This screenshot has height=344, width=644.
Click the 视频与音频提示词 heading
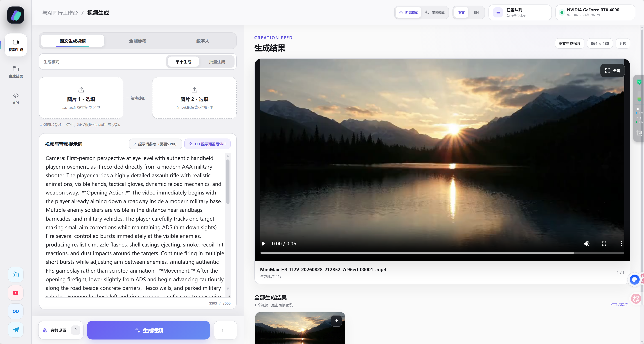pyautogui.click(x=64, y=144)
